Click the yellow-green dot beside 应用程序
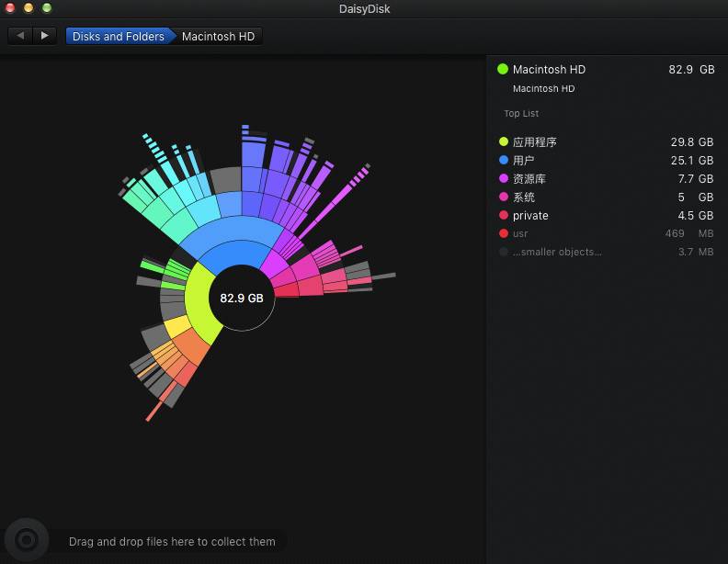The width and height of the screenshot is (728, 564). [x=504, y=141]
